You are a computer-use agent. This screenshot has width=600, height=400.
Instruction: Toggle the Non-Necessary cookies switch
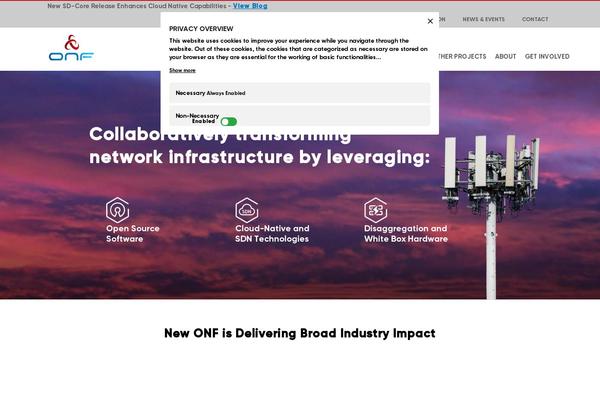coord(229,122)
